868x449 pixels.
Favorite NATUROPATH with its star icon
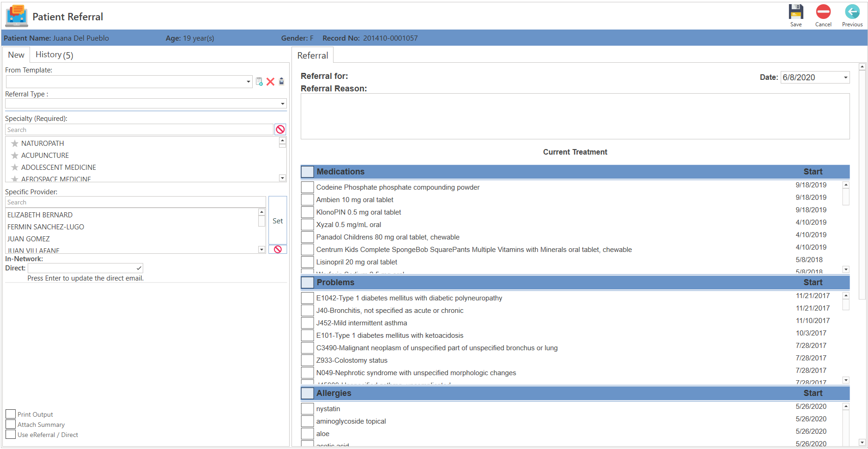pyautogui.click(x=15, y=144)
